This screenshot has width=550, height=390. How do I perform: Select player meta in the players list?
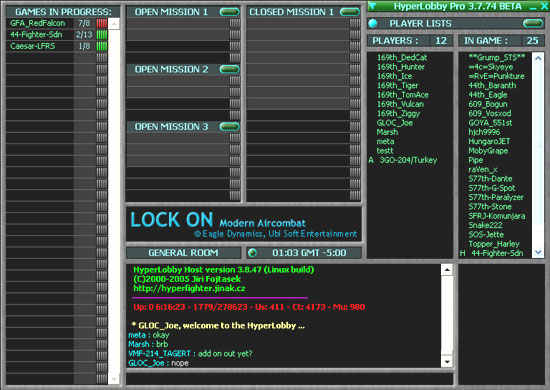(x=385, y=141)
